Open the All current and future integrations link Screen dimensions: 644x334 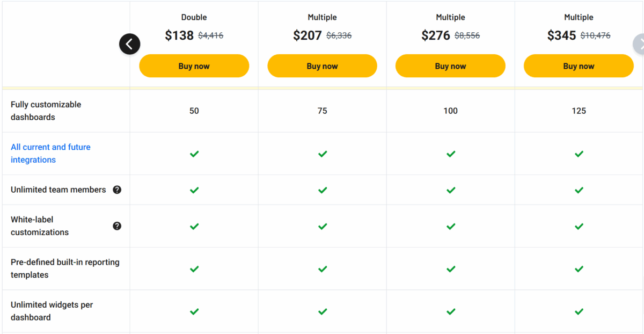pos(50,153)
